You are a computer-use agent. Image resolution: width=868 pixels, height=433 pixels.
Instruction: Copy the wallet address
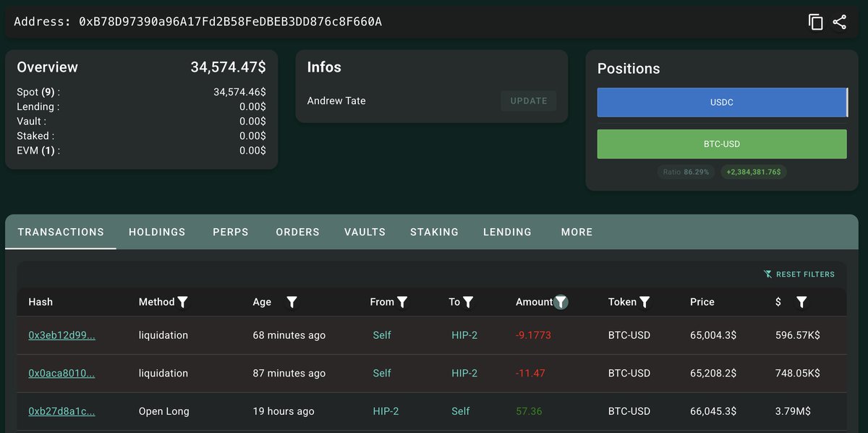coord(816,22)
